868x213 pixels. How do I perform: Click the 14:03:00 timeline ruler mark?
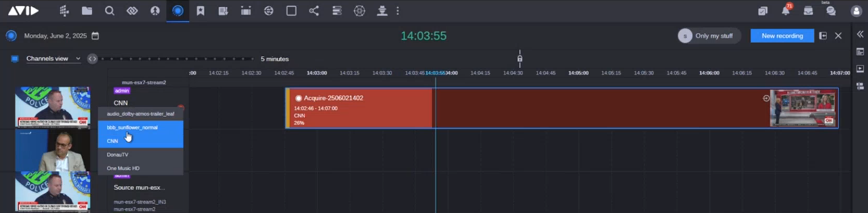(x=317, y=73)
